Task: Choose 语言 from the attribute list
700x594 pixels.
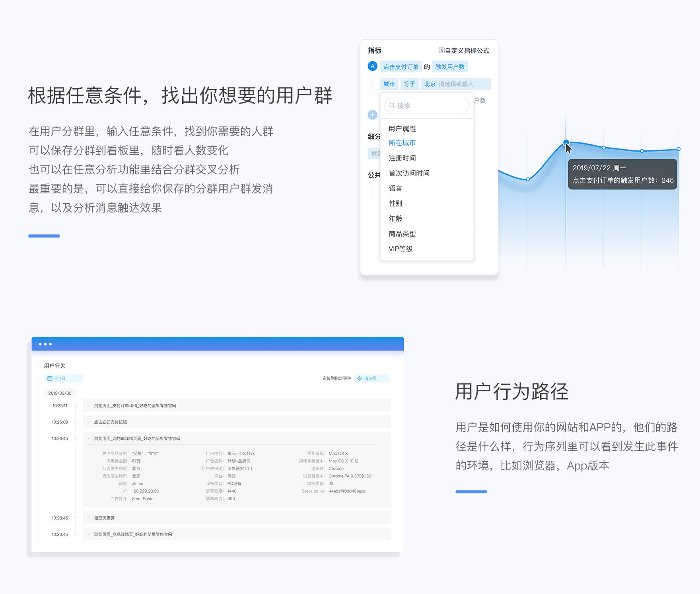Action: (x=395, y=188)
